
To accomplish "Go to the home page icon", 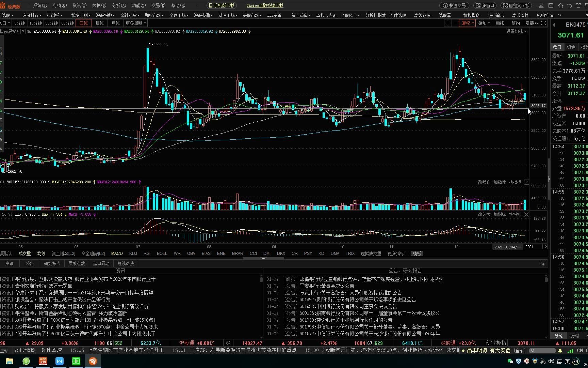I will 561,5.
